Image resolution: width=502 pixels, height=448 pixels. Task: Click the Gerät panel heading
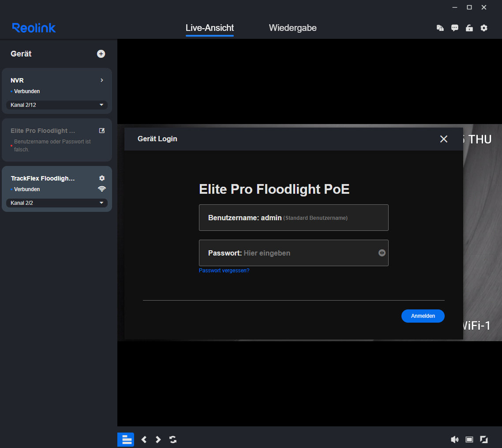(21, 54)
